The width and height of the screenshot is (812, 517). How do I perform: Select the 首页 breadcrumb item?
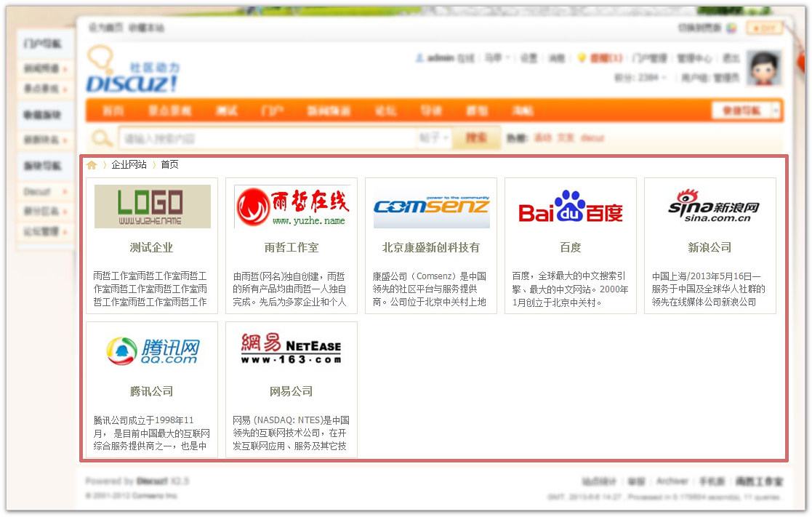(169, 165)
